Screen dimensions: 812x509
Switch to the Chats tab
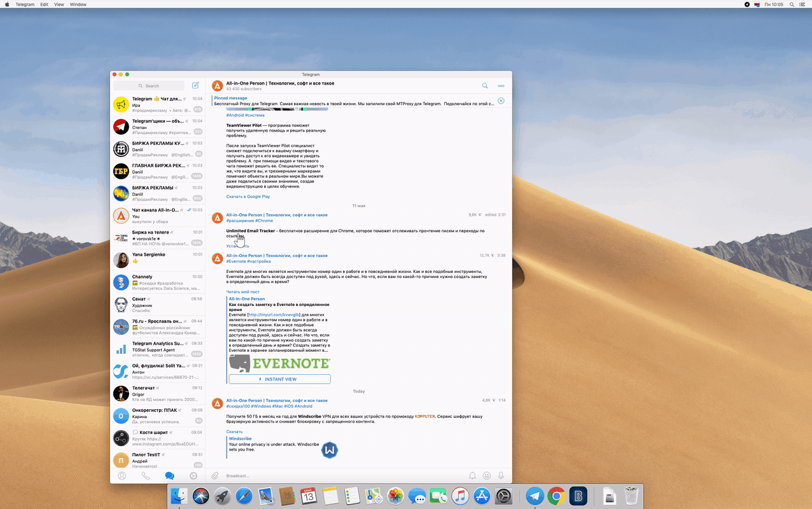(x=169, y=476)
